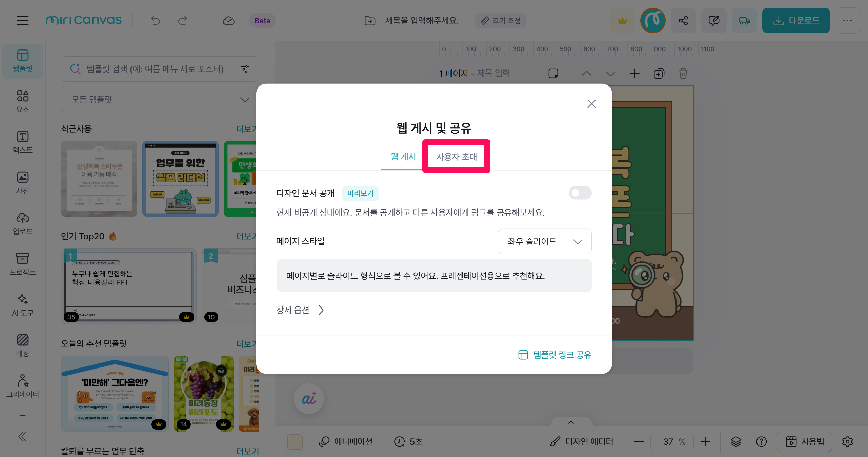Click the 템플릿 링크 공유 link
Screen dimensions: 868x457
(x=555, y=355)
